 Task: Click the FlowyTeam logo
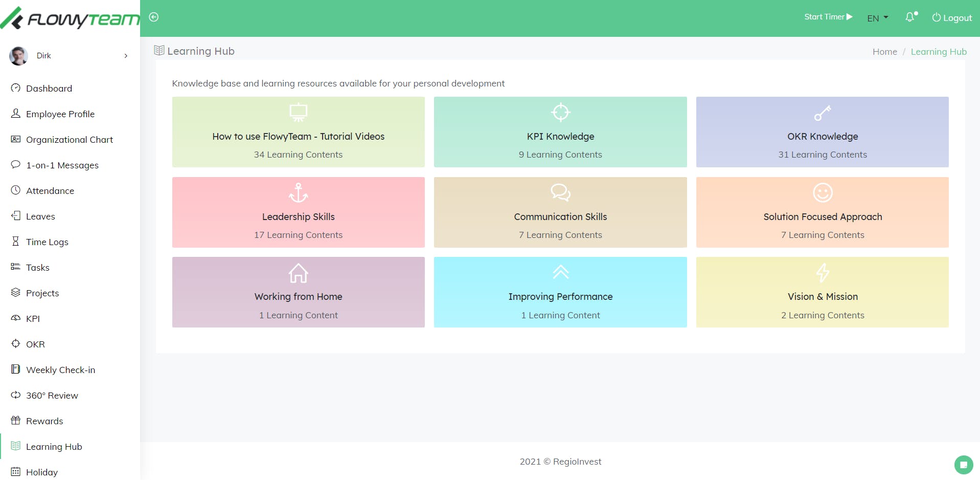point(70,18)
